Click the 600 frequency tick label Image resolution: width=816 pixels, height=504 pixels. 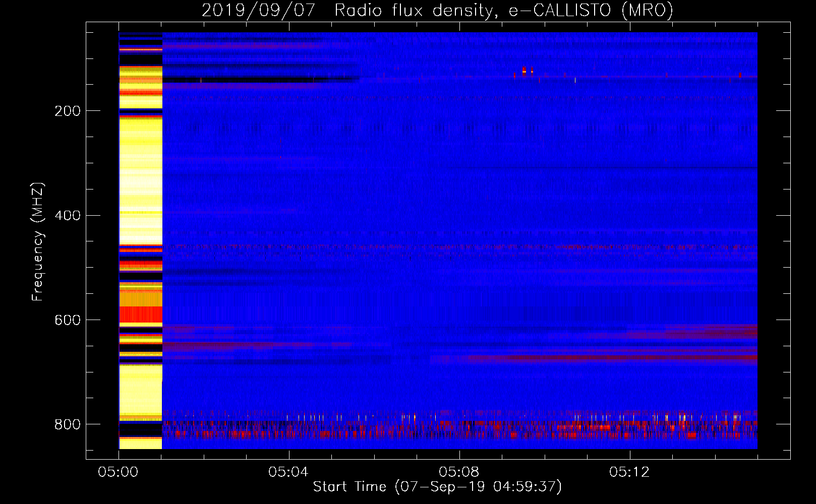click(67, 321)
